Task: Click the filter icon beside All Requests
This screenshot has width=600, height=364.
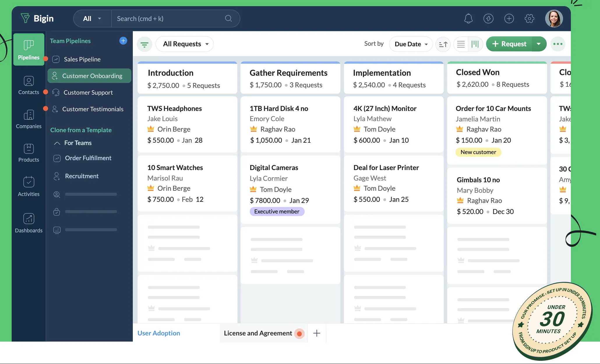Action: point(144,44)
